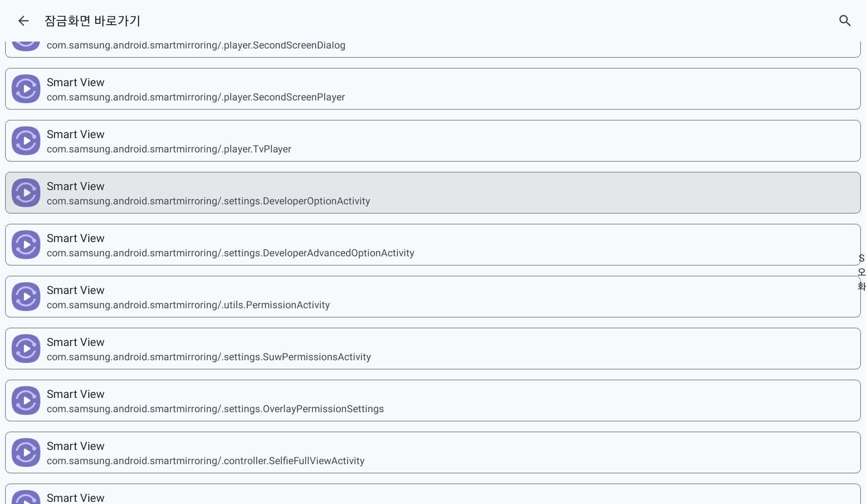Tap the Smart View icon for DeveloperOptionActivity

click(26, 192)
